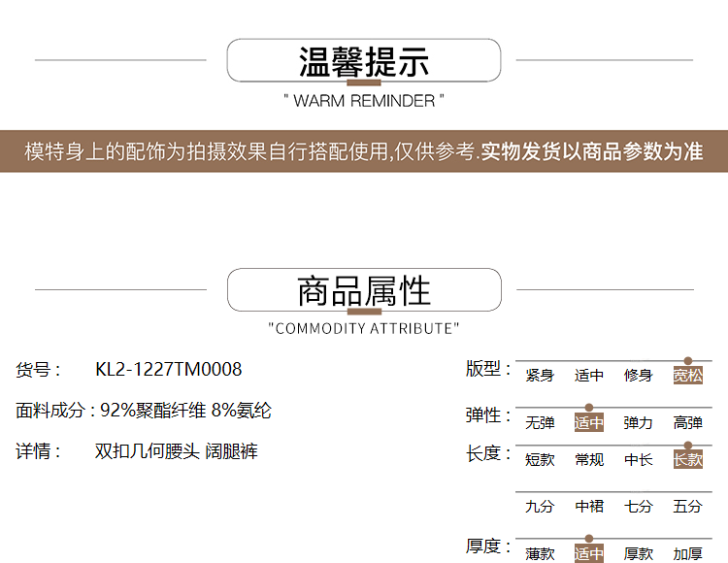
Task: Select 加厚 thickness option
Action: pos(687,554)
